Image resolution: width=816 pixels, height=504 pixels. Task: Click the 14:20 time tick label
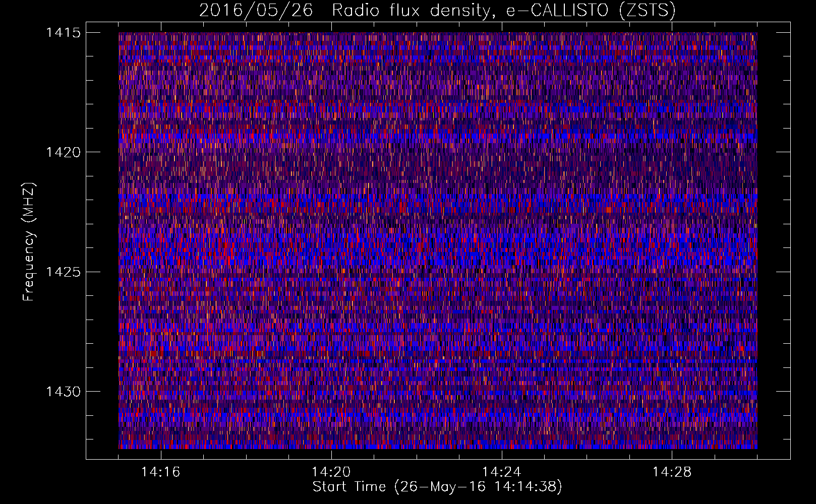[x=331, y=472]
